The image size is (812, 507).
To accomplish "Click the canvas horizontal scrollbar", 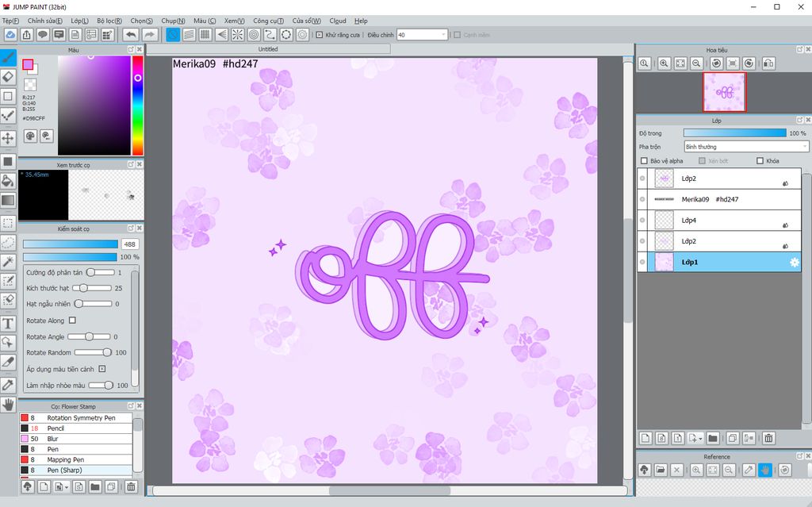I will [x=389, y=490].
